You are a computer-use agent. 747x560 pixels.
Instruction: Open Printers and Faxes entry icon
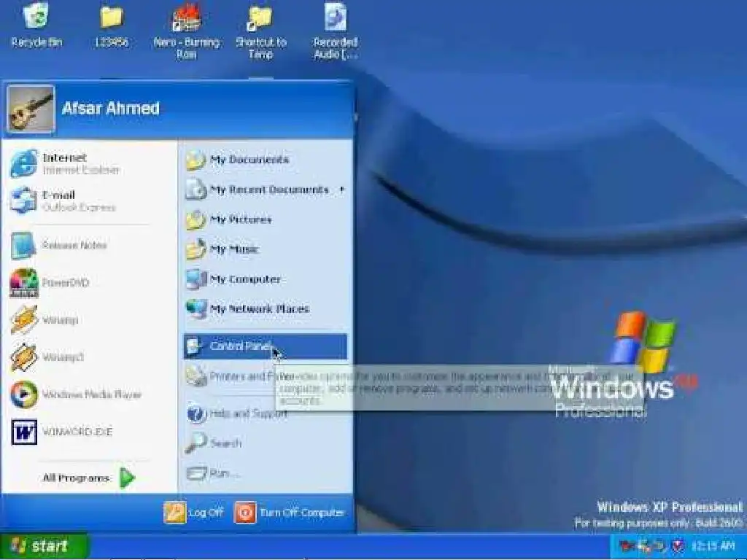click(196, 376)
